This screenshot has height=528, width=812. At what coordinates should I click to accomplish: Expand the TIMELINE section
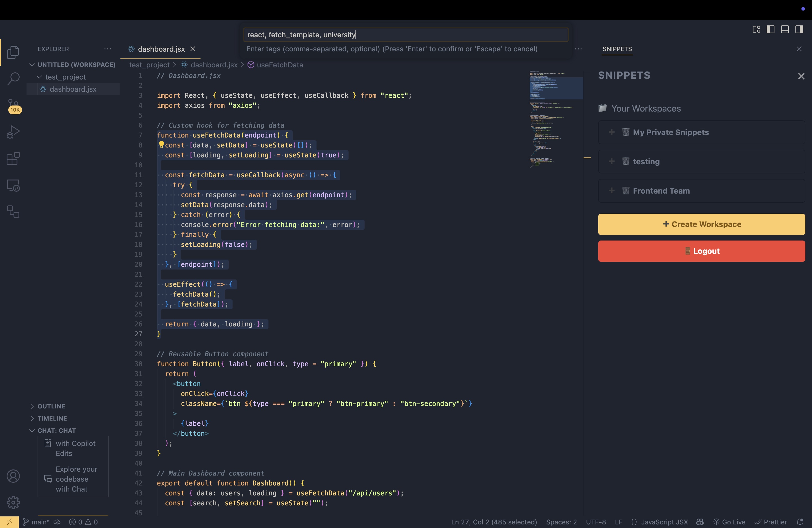(52, 418)
